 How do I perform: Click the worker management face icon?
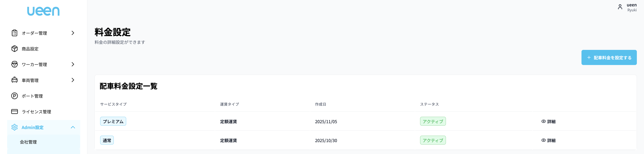(x=14, y=64)
